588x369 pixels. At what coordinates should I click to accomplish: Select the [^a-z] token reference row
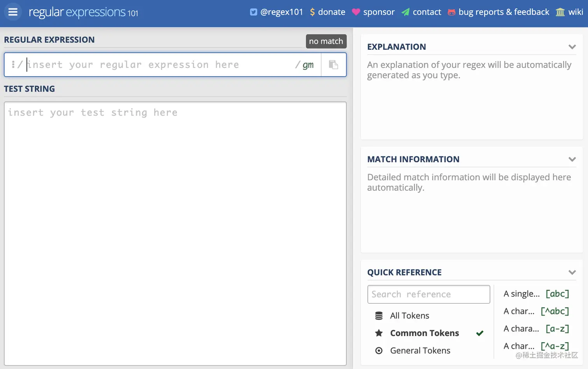point(536,346)
